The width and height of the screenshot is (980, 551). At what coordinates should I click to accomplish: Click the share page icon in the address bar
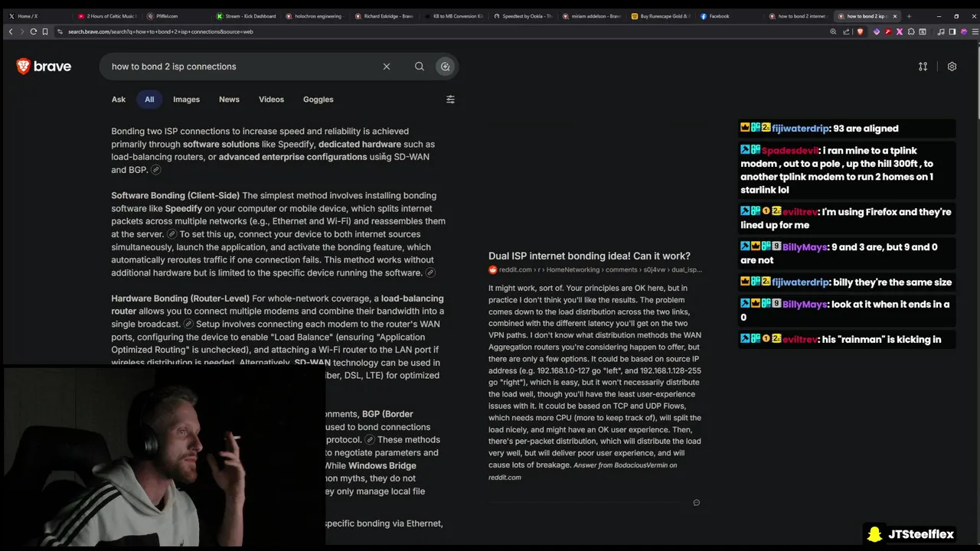[x=846, y=31]
